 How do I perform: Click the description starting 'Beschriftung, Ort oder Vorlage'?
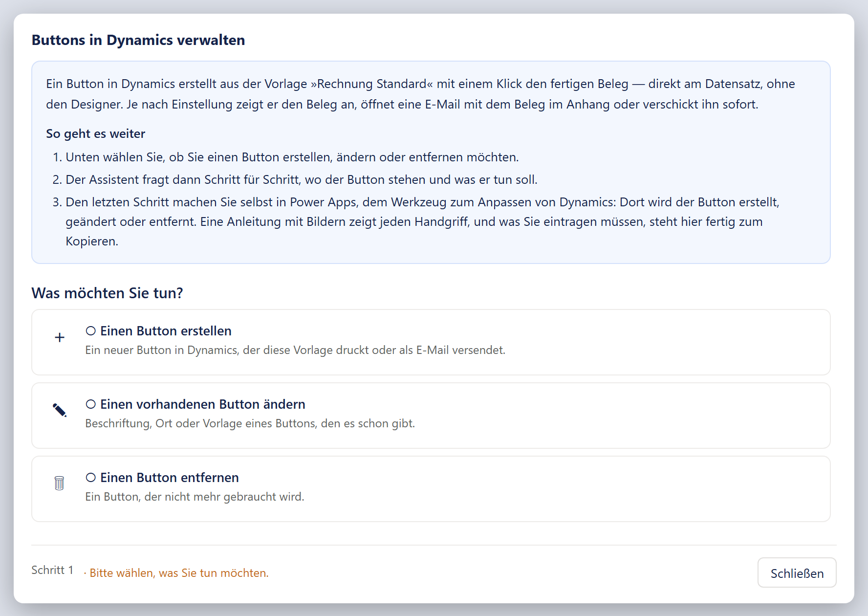tap(250, 423)
